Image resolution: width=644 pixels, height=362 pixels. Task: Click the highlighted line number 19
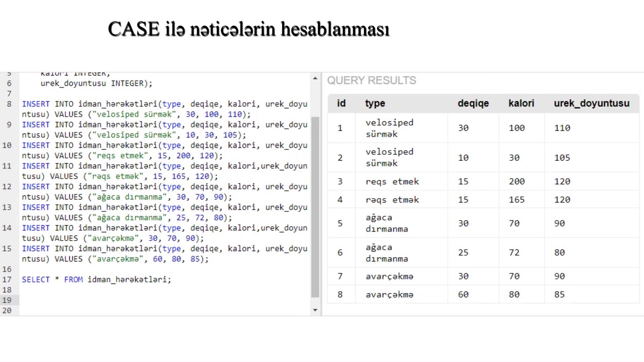click(7, 300)
